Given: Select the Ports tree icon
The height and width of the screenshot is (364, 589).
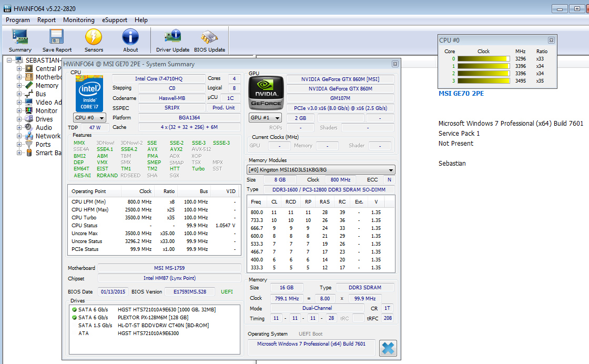Looking at the screenshot, I should 29,144.
